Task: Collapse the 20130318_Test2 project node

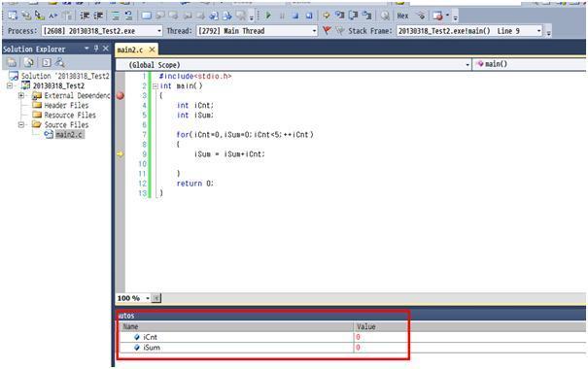Action: tap(10, 85)
